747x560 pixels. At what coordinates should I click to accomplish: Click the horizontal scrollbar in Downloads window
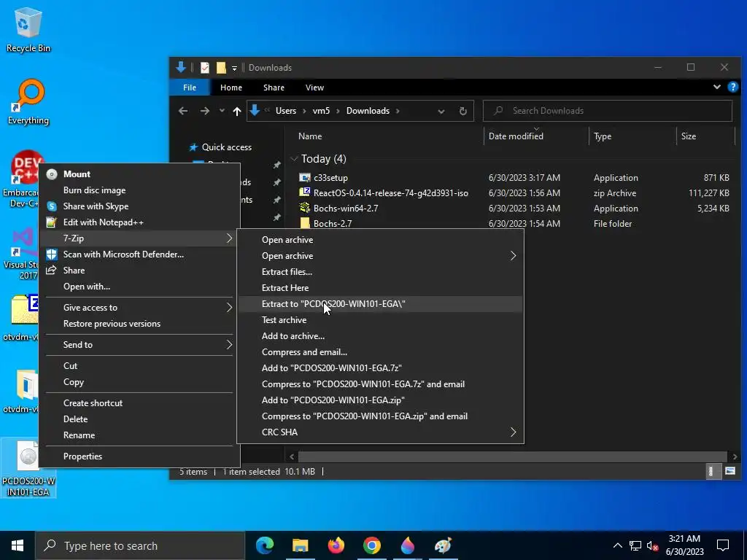(x=513, y=456)
